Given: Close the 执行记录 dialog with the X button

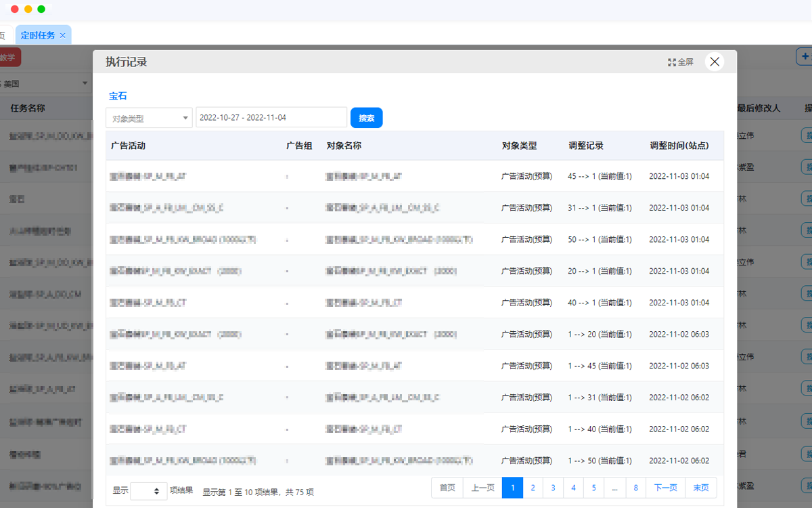Looking at the screenshot, I should pos(715,62).
